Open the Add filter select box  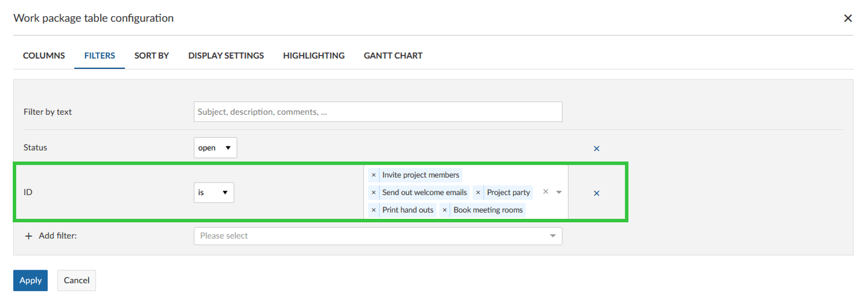(x=377, y=236)
